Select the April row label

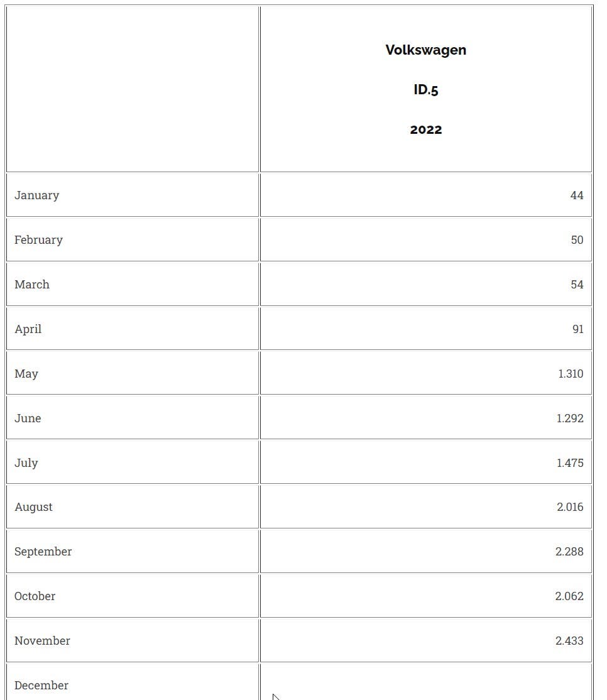pos(28,329)
